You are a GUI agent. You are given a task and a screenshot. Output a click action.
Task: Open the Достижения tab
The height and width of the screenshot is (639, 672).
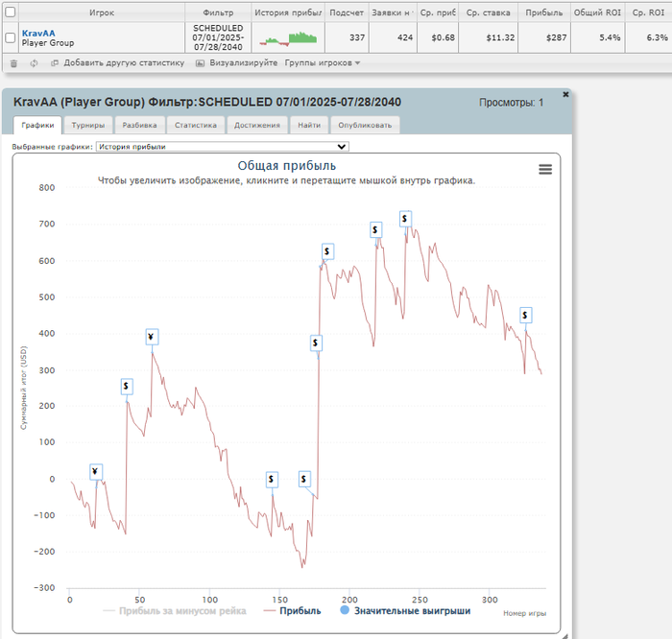(x=257, y=125)
